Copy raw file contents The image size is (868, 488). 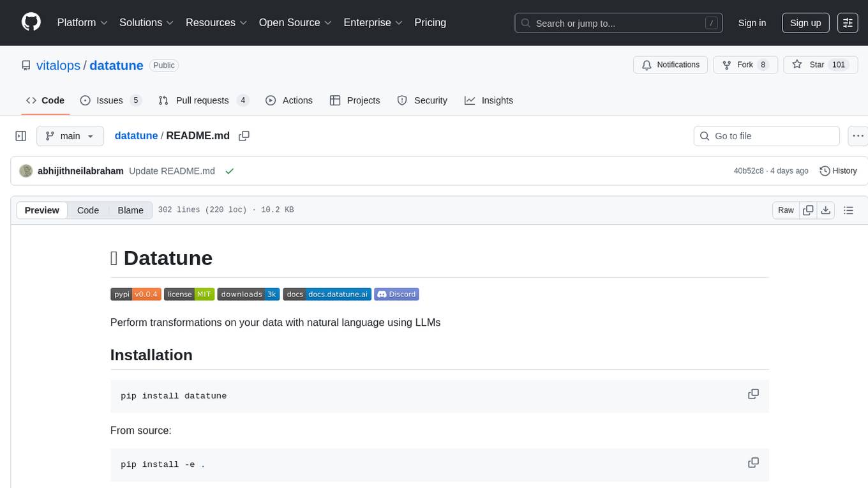(x=808, y=210)
